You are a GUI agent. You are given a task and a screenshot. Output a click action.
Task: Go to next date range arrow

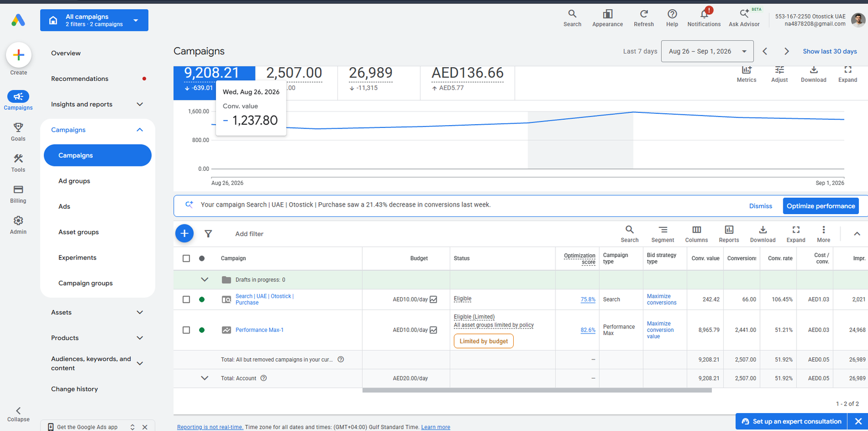[787, 52]
